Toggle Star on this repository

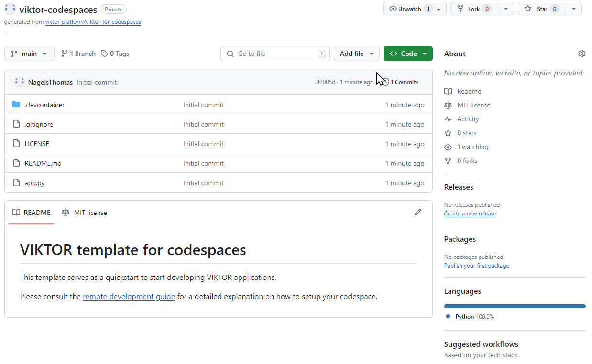pos(536,9)
